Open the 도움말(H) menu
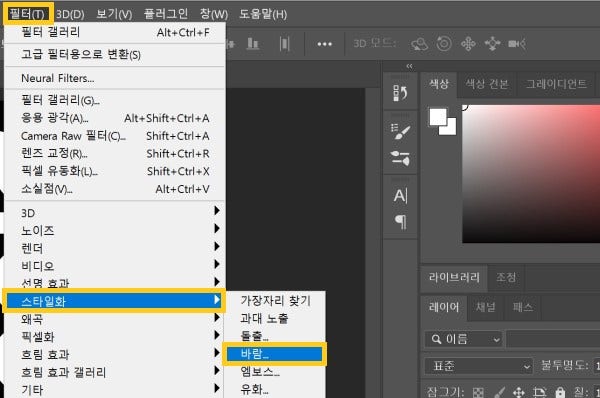Screen dimensions: 600x398 click(x=263, y=15)
